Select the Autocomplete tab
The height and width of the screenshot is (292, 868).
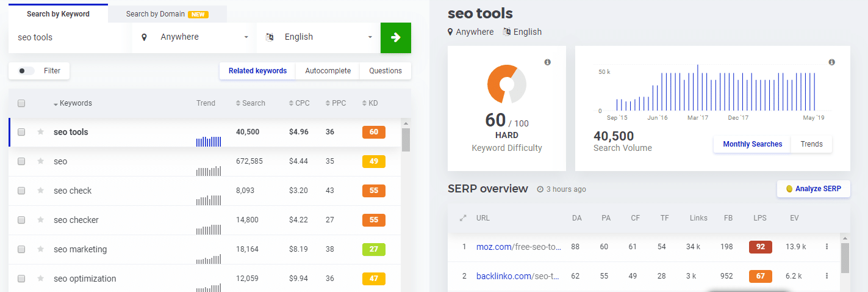328,71
